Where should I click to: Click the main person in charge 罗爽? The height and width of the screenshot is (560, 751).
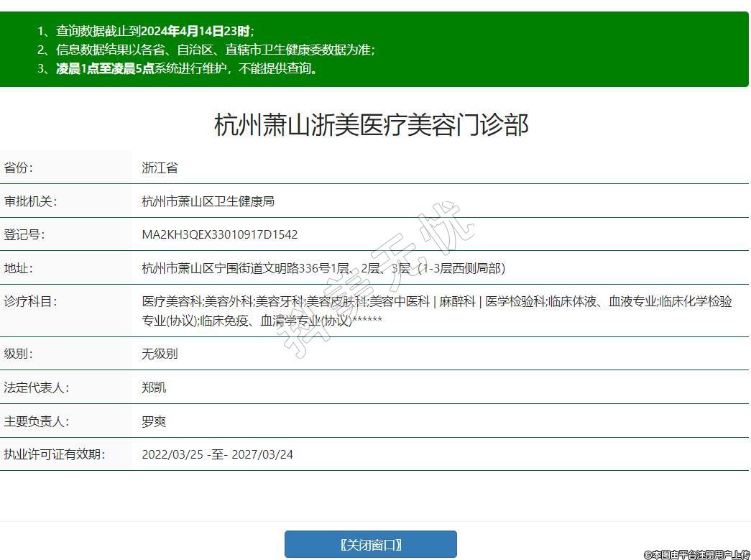154,421
